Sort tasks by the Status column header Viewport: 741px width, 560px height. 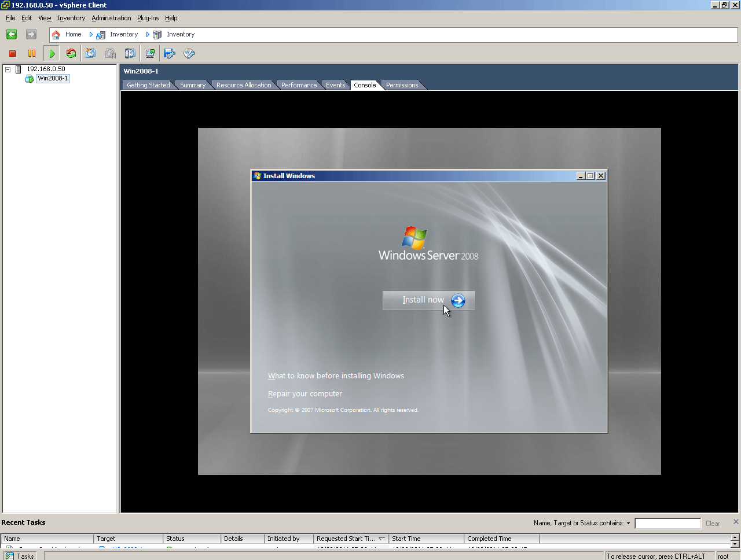pos(192,539)
